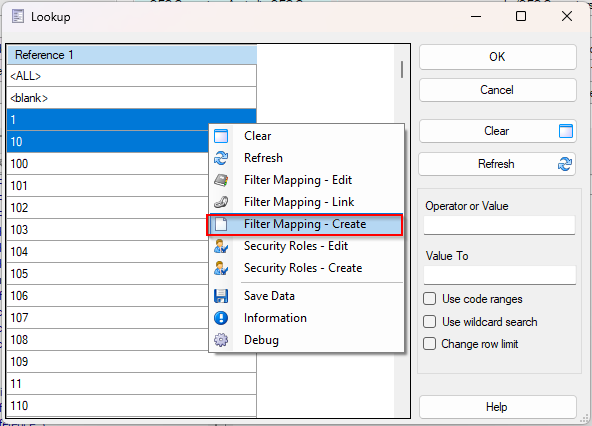Click the Clear icon in the context menu
Viewport: 592px width, 426px height.
[x=221, y=136]
